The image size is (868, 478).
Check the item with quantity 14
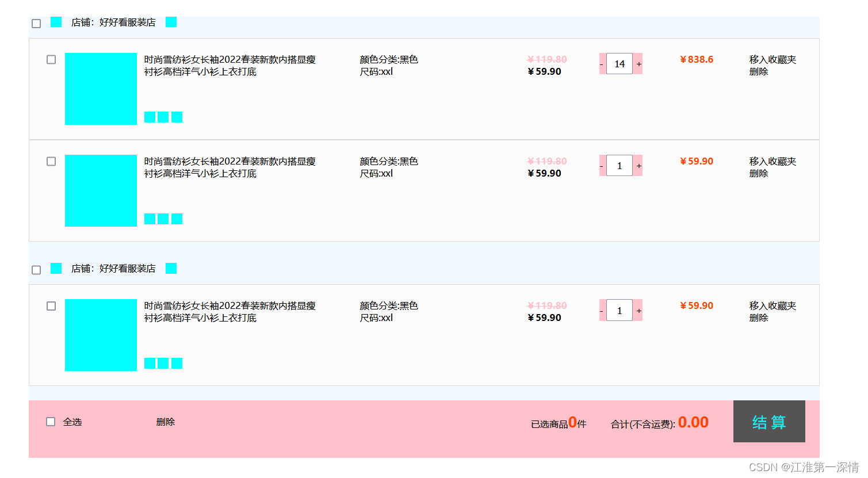pyautogui.click(x=51, y=60)
